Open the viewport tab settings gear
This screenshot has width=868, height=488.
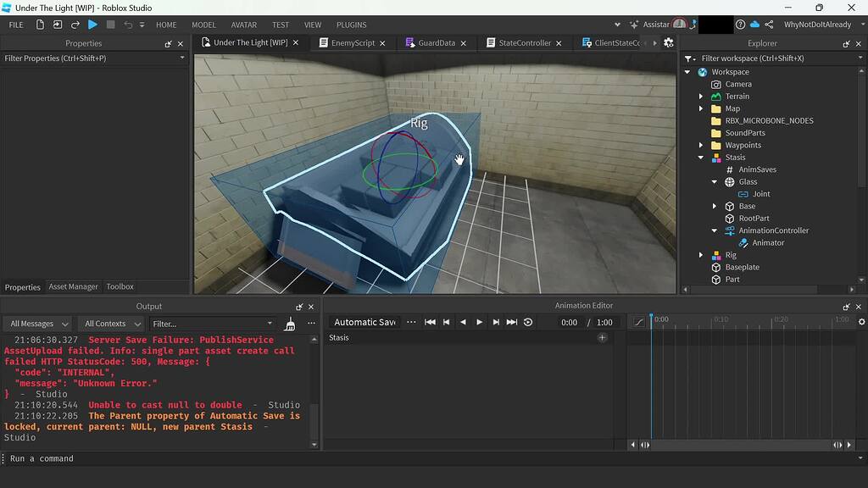(x=669, y=43)
